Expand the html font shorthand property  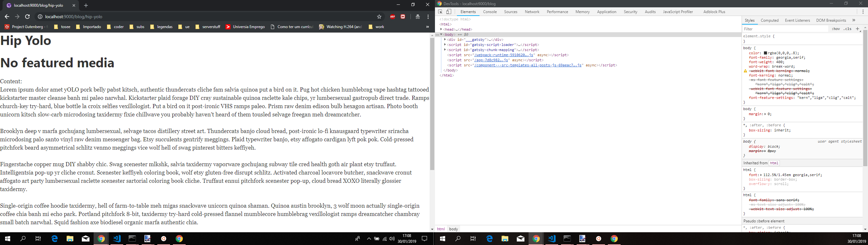pyautogui.click(x=761, y=175)
